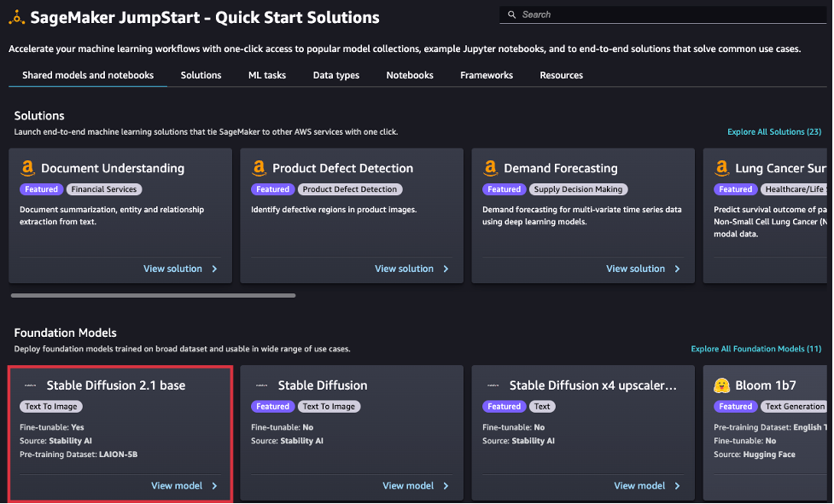Open the ML tasks tab
The height and width of the screenshot is (504, 834).
267,75
